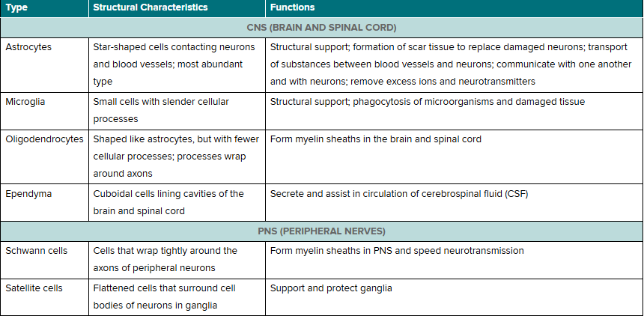Click the Type column header

(44, 8)
